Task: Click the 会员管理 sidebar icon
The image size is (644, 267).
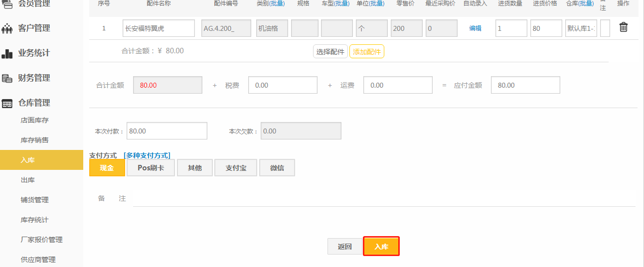Action: coord(7,4)
